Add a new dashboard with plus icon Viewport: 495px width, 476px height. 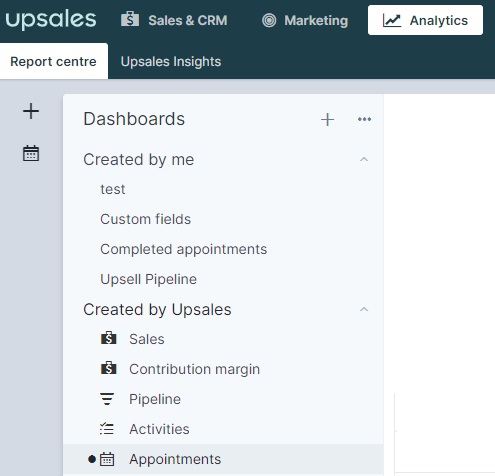point(327,119)
